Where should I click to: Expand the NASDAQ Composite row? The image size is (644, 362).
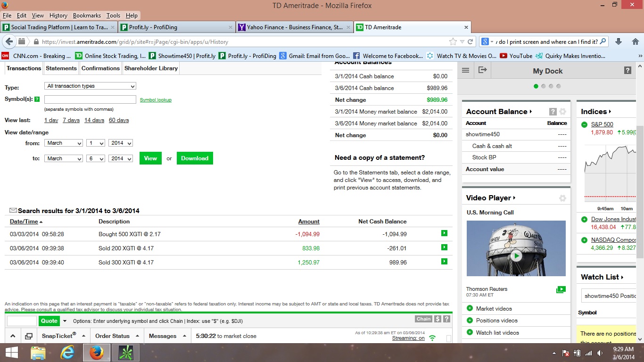pyautogui.click(x=584, y=240)
